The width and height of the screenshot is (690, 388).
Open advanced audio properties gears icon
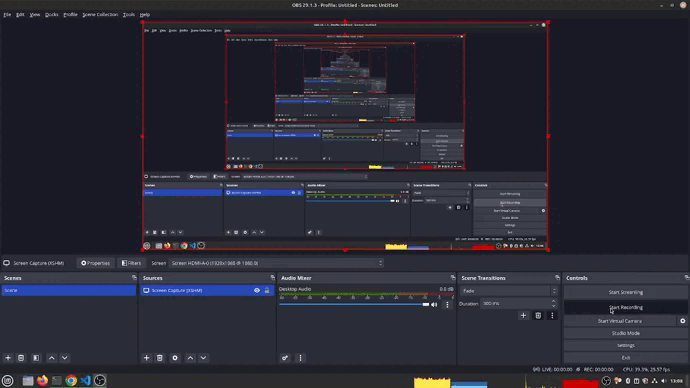[x=285, y=358]
